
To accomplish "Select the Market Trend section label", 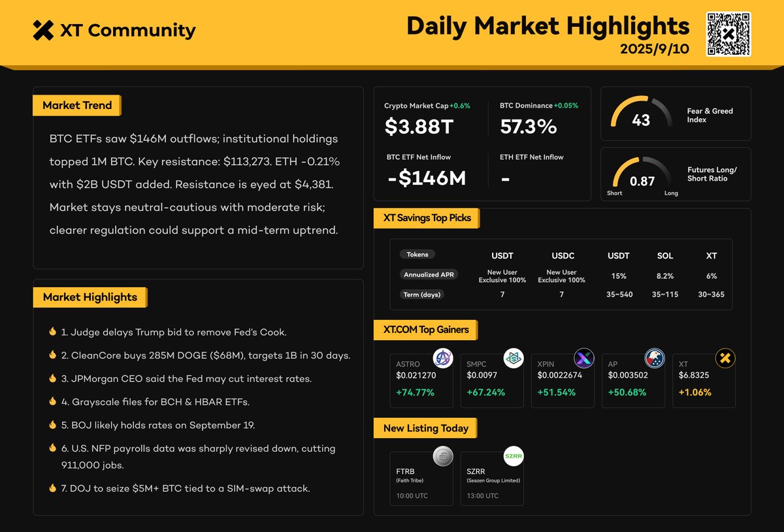I will [77, 105].
